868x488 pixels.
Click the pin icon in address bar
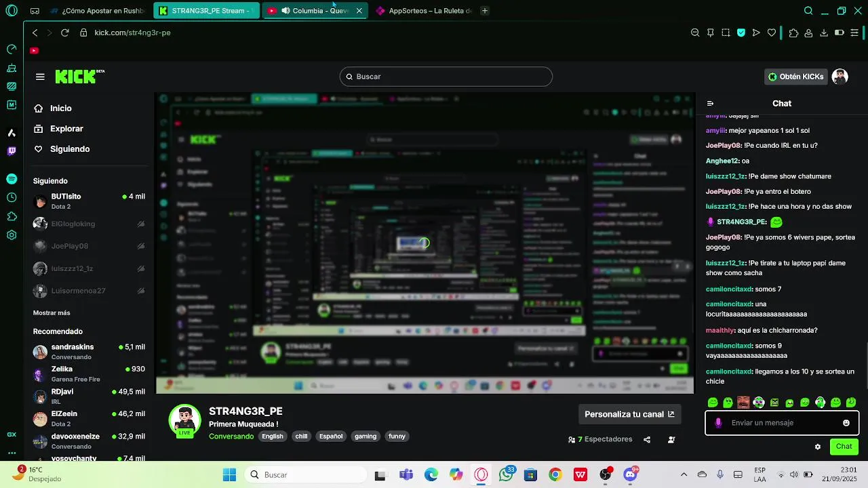click(711, 33)
